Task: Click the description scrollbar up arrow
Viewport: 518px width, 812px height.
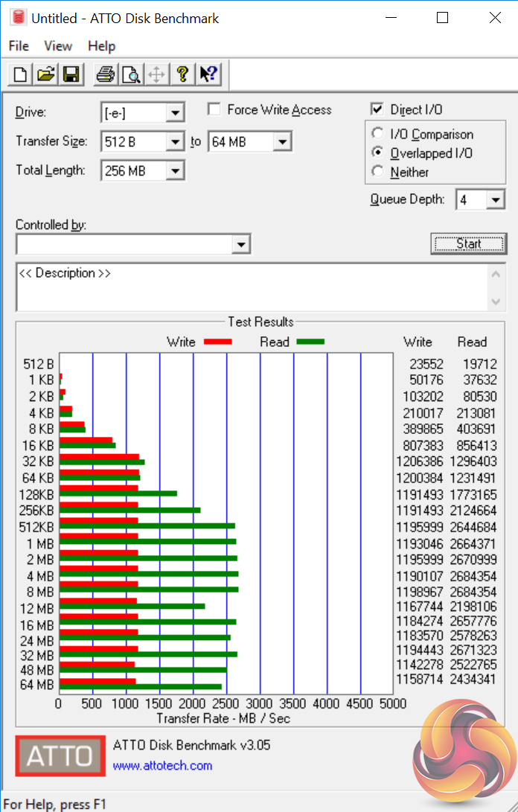Action: tap(496, 274)
